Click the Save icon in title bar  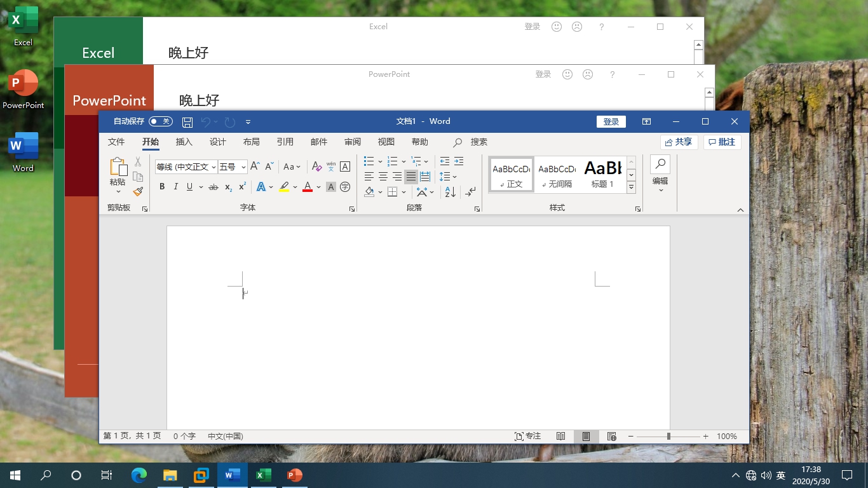click(x=187, y=122)
